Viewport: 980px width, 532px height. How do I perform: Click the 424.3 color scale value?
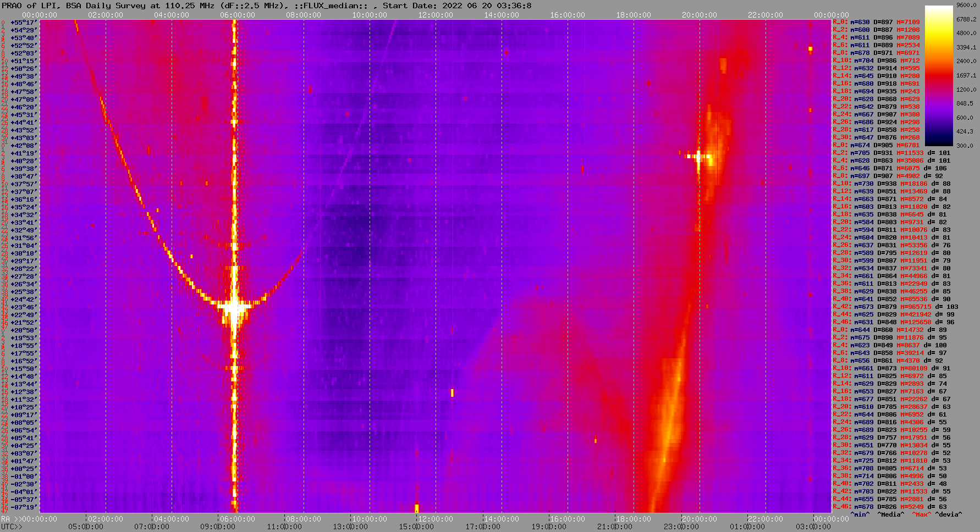point(965,131)
